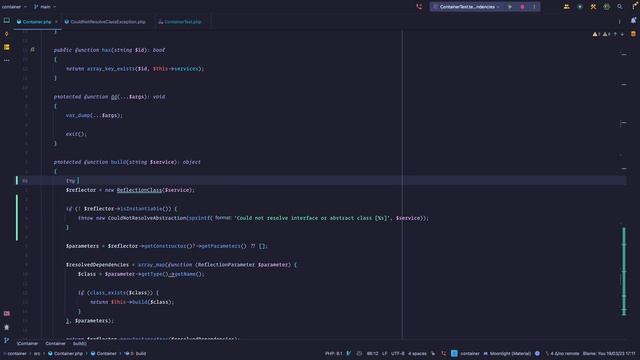640x360 pixels.
Task: Open Search Everywhere magnifier
Action: pyautogui.click(x=620, y=7)
